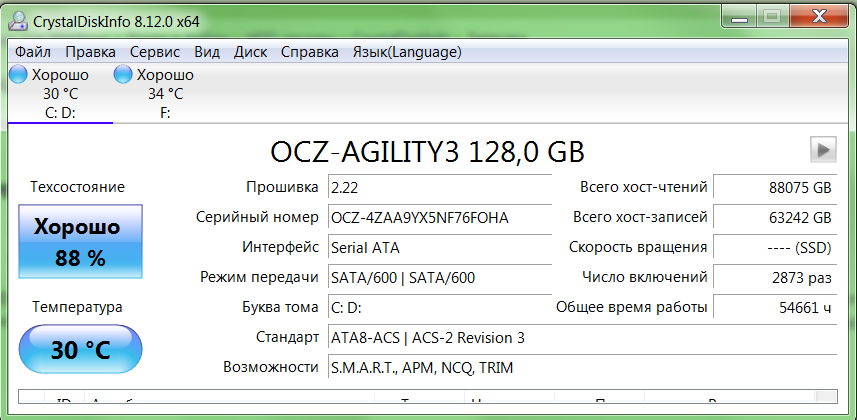The width and height of the screenshot is (857, 420).
Task: Open the Вид menu
Action: pyautogui.click(x=207, y=52)
